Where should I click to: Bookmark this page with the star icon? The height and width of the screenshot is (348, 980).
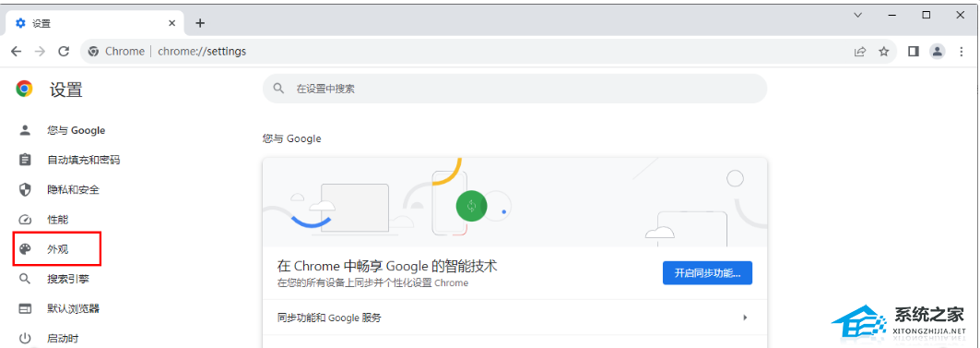point(884,52)
